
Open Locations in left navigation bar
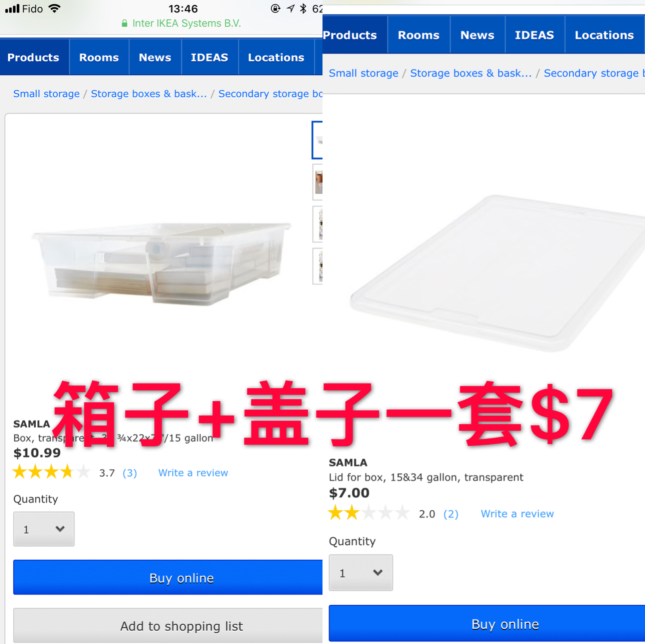tap(276, 57)
